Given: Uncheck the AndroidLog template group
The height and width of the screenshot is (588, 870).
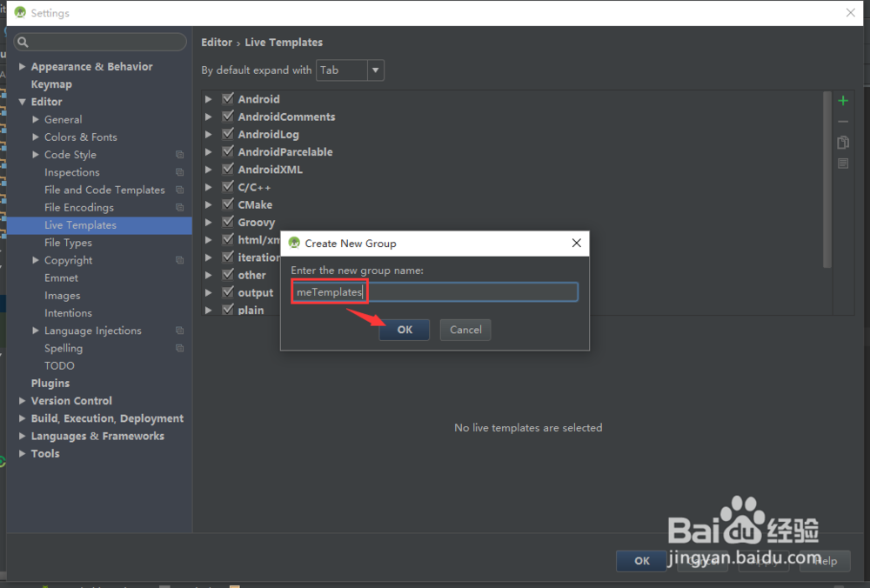Looking at the screenshot, I should (x=227, y=134).
